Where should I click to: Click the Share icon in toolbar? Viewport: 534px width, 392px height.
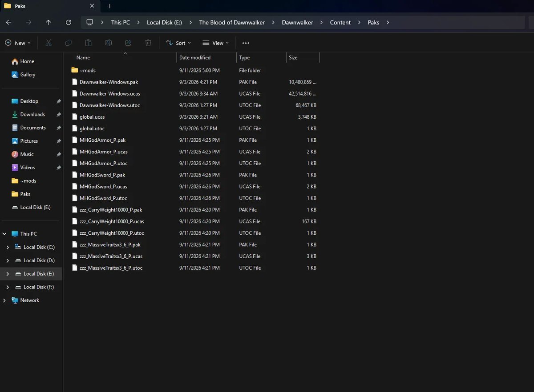(128, 43)
